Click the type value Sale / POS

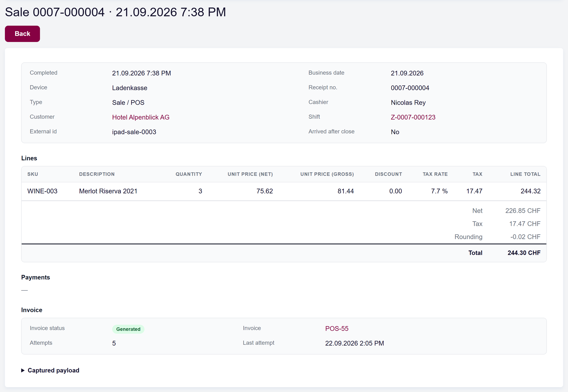128,102
